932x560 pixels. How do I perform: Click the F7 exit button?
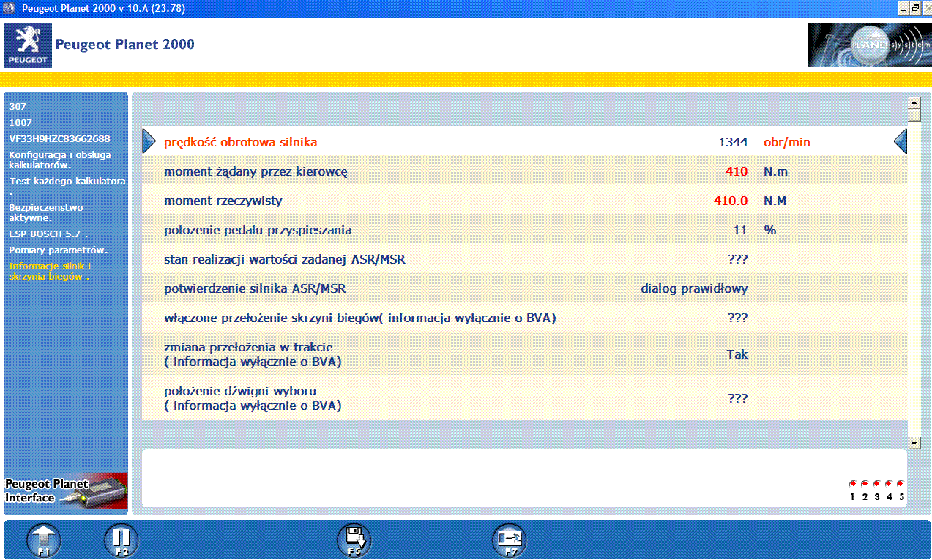tap(510, 542)
